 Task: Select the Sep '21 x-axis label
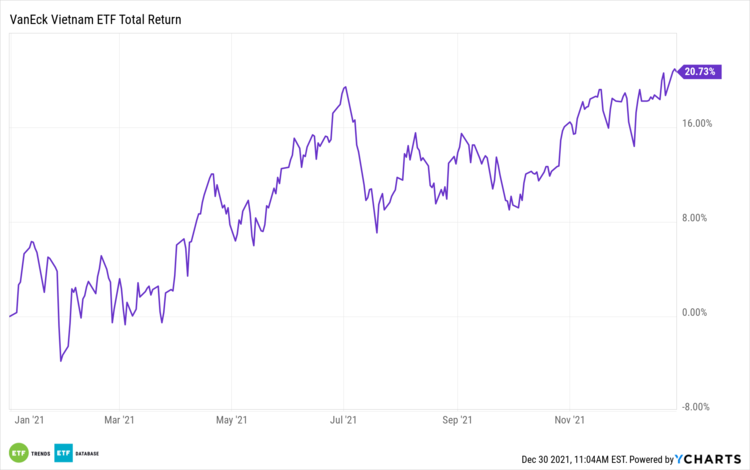click(x=456, y=421)
